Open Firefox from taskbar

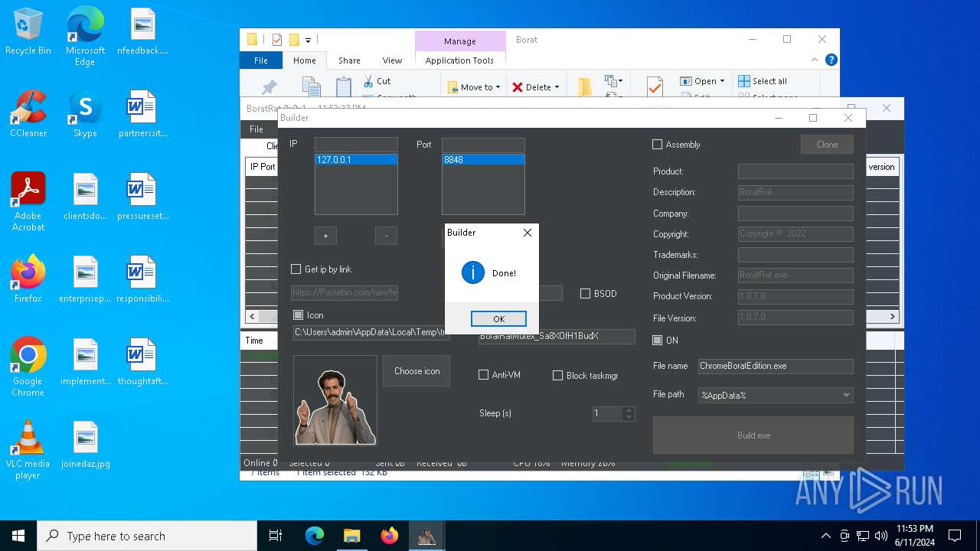[389, 536]
